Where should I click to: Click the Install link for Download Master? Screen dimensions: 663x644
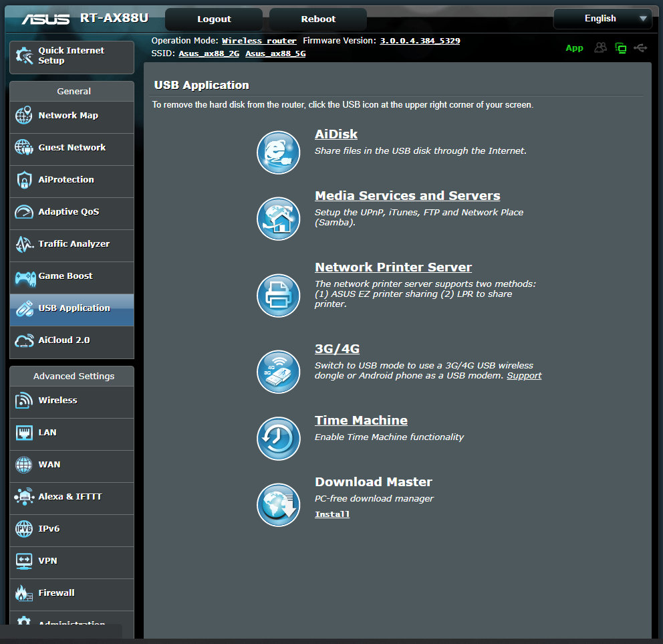pyautogui.click(x=332, y=514)
